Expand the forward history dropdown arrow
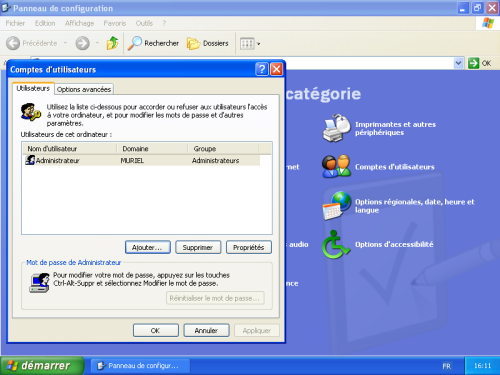500x375 pixels. point(97,43)
